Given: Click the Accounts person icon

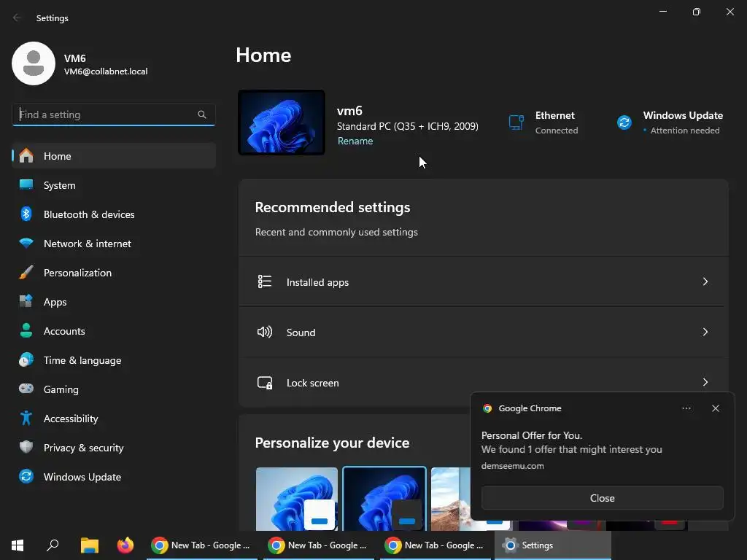Looking at the screenshot, I should click(x=26, y=330).
